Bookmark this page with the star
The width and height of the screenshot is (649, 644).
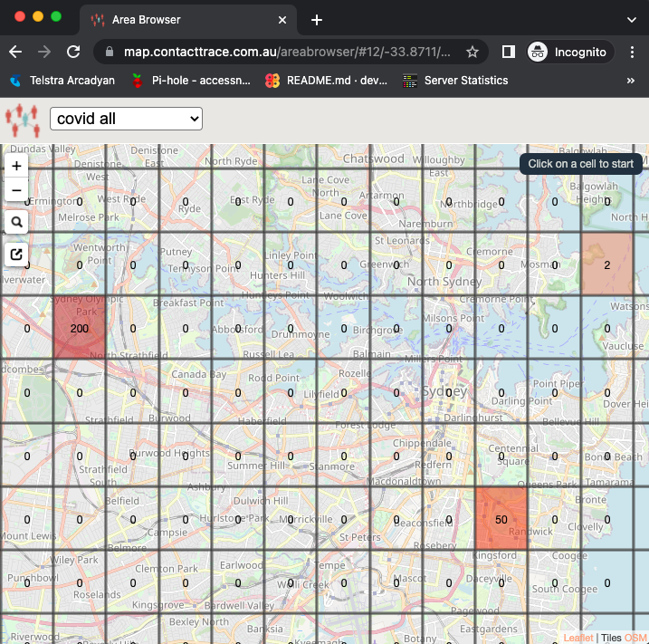[x=472, y=53]
